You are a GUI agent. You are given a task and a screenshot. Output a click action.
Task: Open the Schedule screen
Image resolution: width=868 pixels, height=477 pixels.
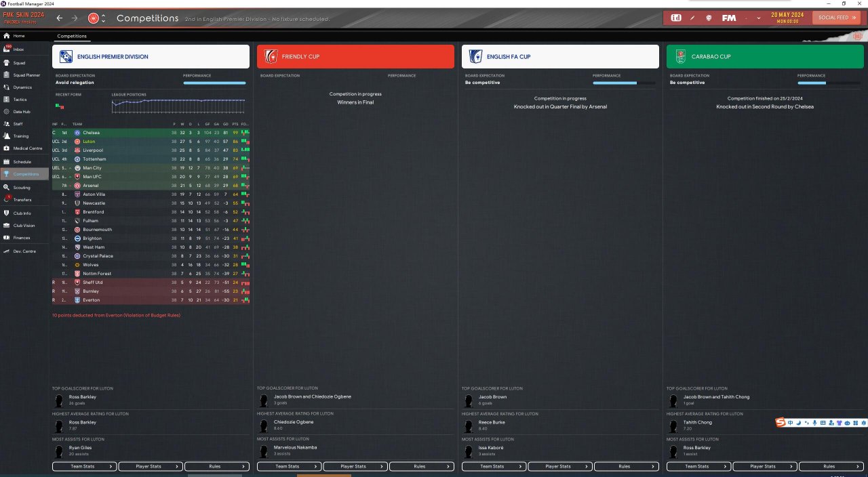(x=24, y=162)
